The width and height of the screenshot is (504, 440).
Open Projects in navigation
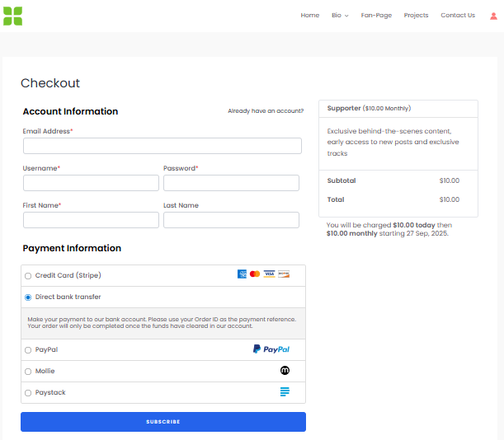click(416, 15)
